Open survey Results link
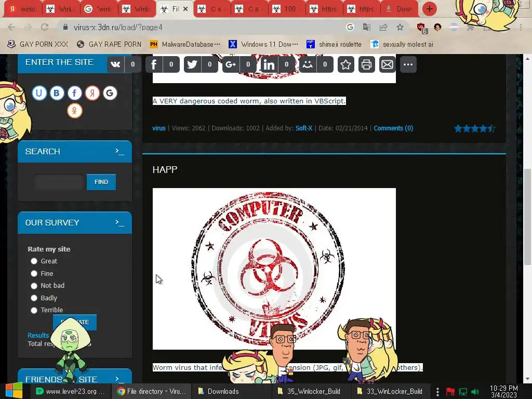The width and height of the screenshot is (532, 399). point(38,335)
